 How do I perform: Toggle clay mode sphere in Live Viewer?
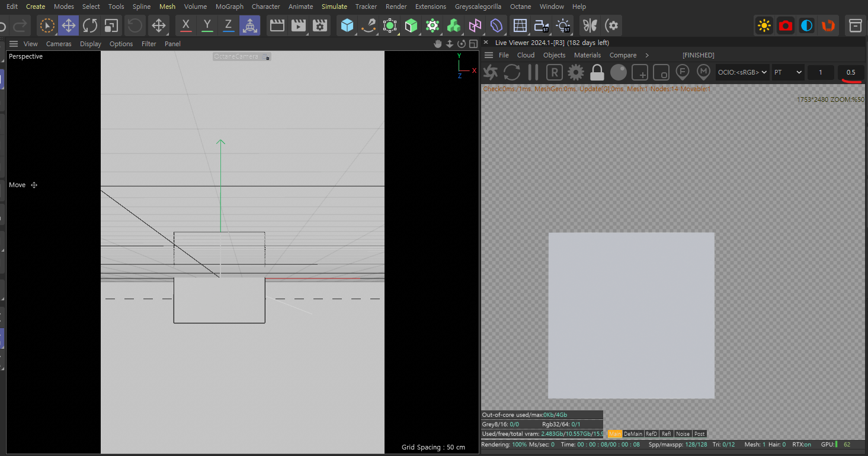coord(619,72)
